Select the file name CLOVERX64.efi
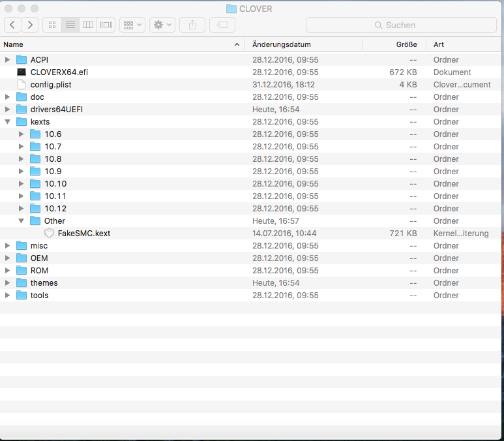This screenshot has height=441, width=504. pos(59,72)
